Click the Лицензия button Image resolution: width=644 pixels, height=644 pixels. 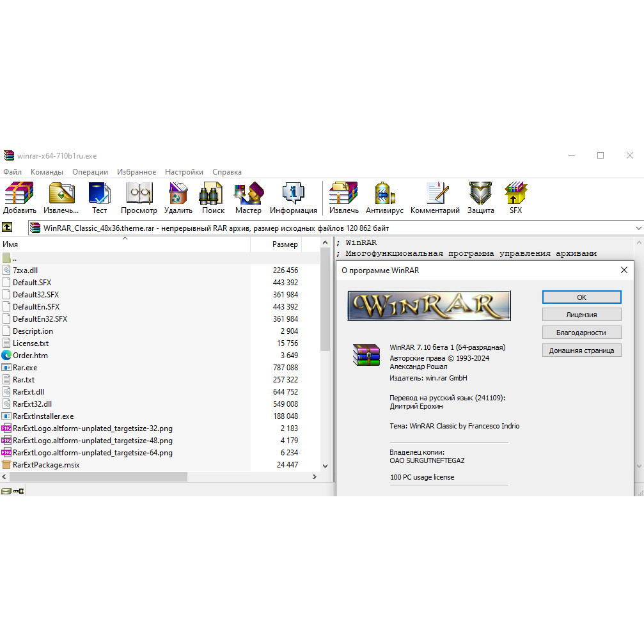point(581,315)
